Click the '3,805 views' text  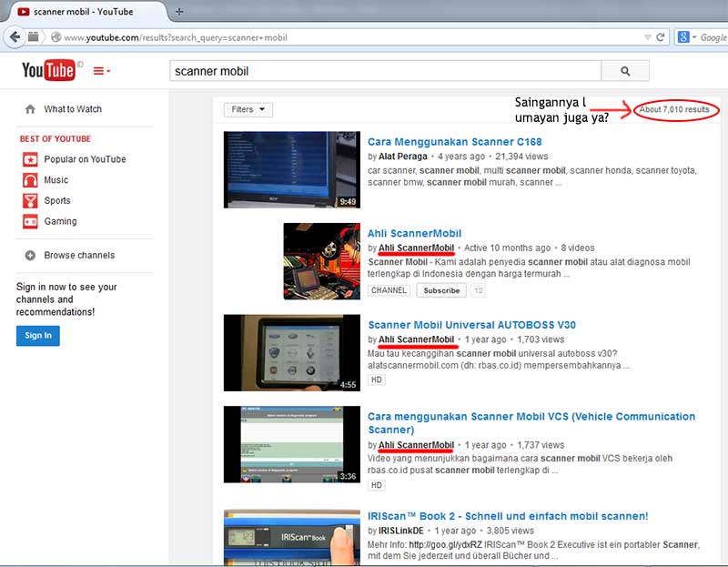coord(511,531)
